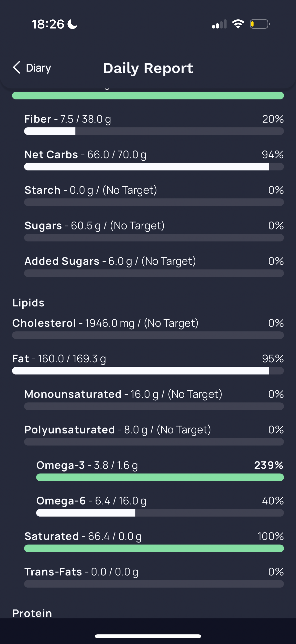Tap the Fat progress bar
The height and width of the screenshot is (644, 296).
[148, 371]
